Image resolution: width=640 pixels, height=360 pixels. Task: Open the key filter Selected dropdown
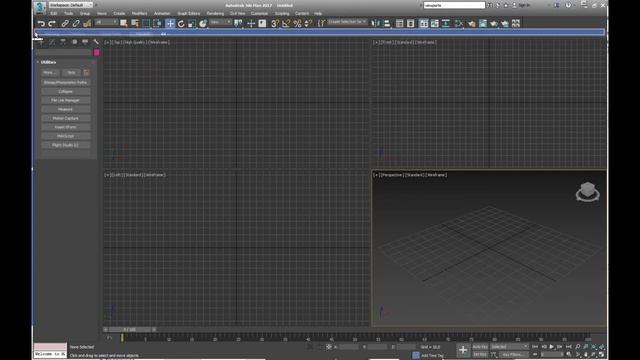pyautogui.click(x=509, y=347)
